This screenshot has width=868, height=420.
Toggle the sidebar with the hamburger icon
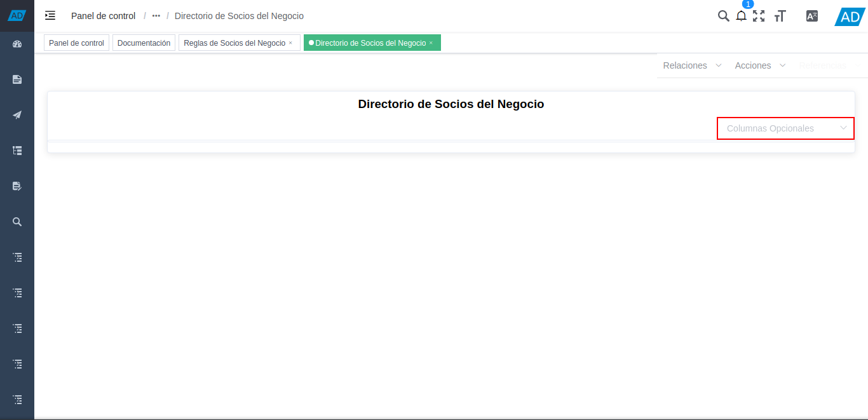(x=50, y=15)
